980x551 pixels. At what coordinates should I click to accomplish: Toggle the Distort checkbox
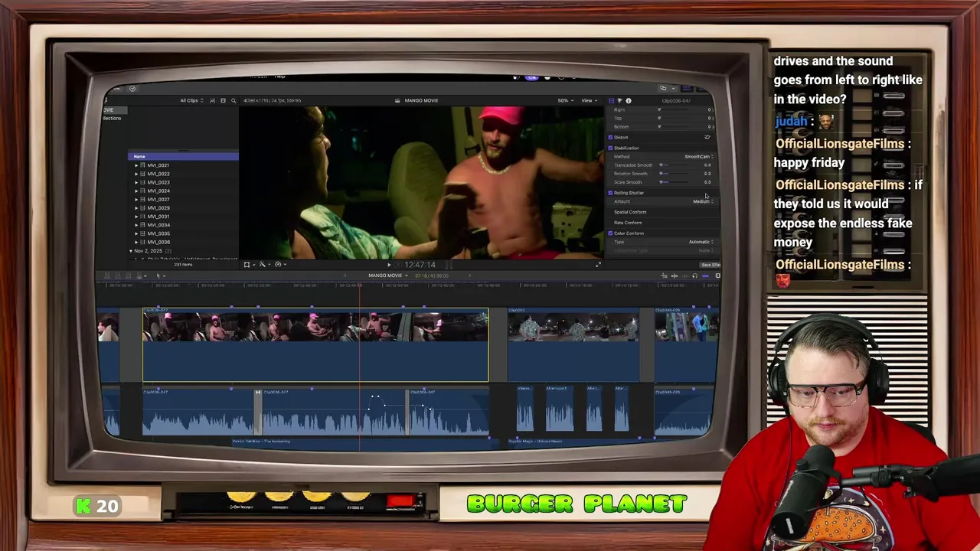[611, 138]
